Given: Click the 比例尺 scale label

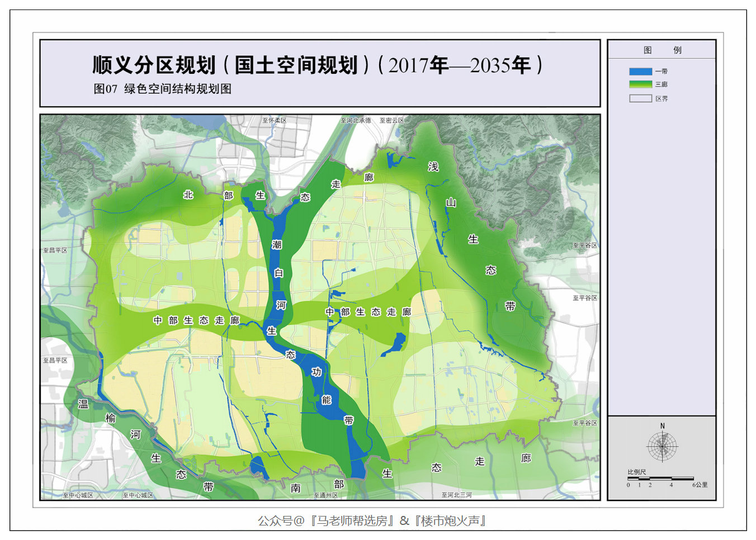Looking at the screenshot, I should click(x=637, y=472).
